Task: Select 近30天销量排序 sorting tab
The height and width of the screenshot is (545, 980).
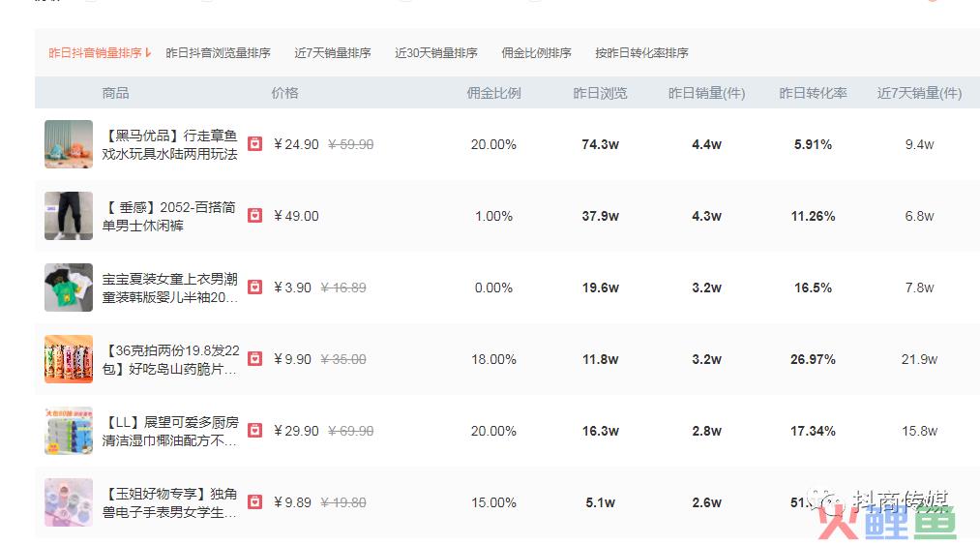Action: pos(436,53)
